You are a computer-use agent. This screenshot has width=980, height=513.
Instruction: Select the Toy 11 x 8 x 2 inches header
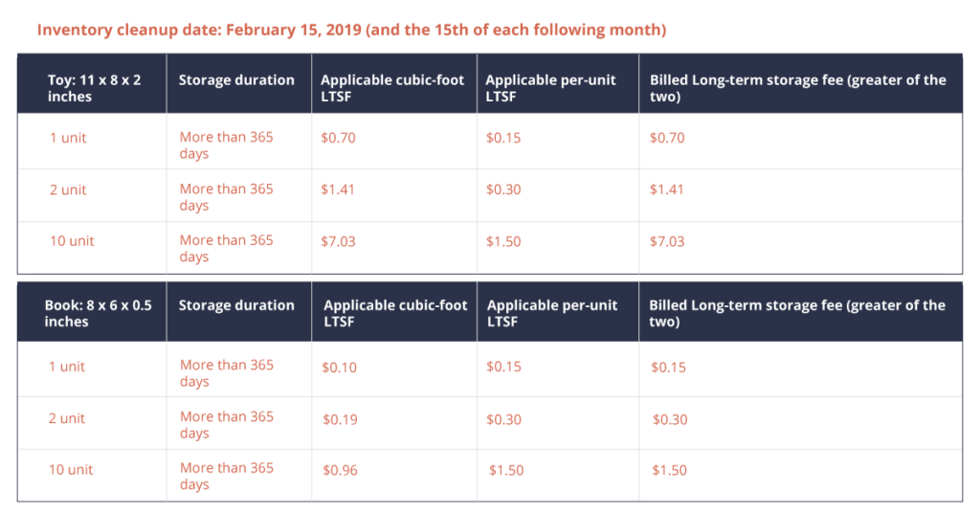94,88
